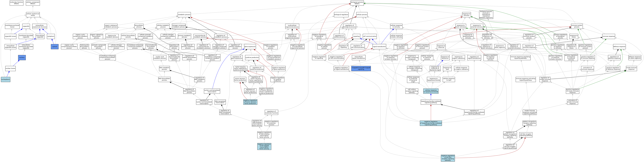Click positive regulation of innate immune response
The height and width of the screenshot is (162, 644).
(572, 91)
